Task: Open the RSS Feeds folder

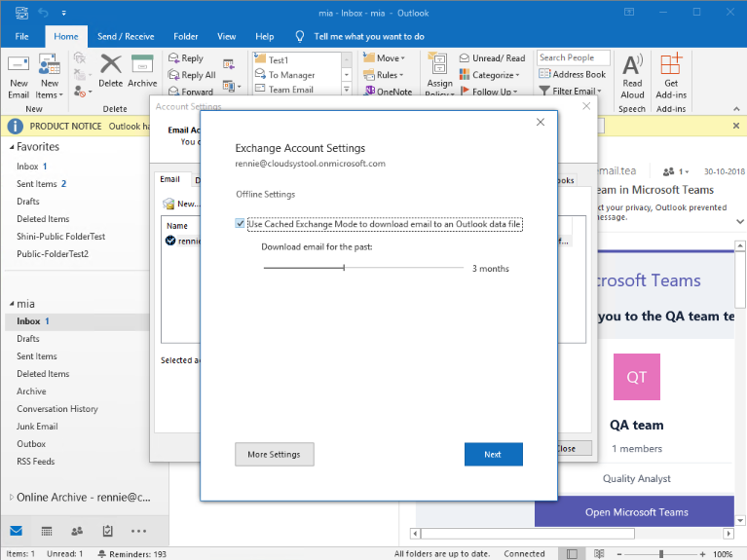Action: tap(36, 462)
